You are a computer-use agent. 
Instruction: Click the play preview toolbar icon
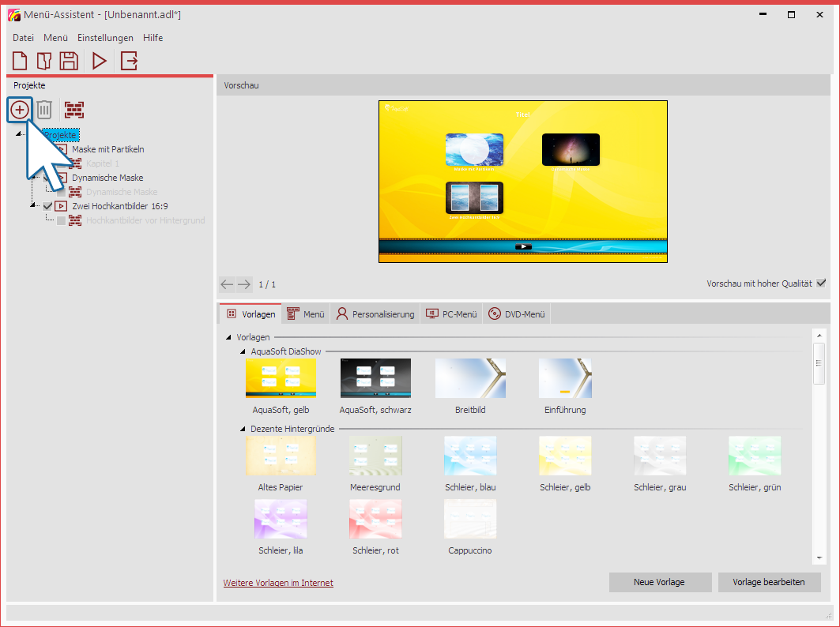pos(100,61)
